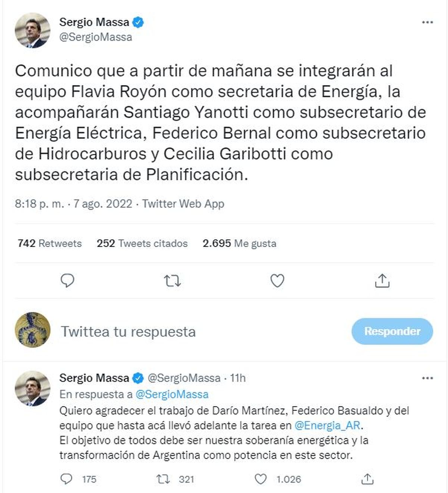Share the reply tweet about soberanía energética
Screen dimensions: 448x493
click(x=367, y=479)
